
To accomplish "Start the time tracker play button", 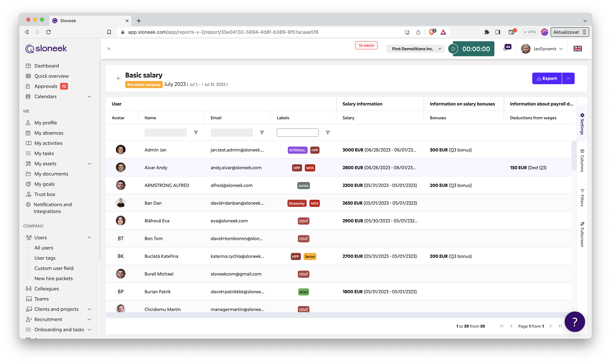I will click(x=453, y=49).
